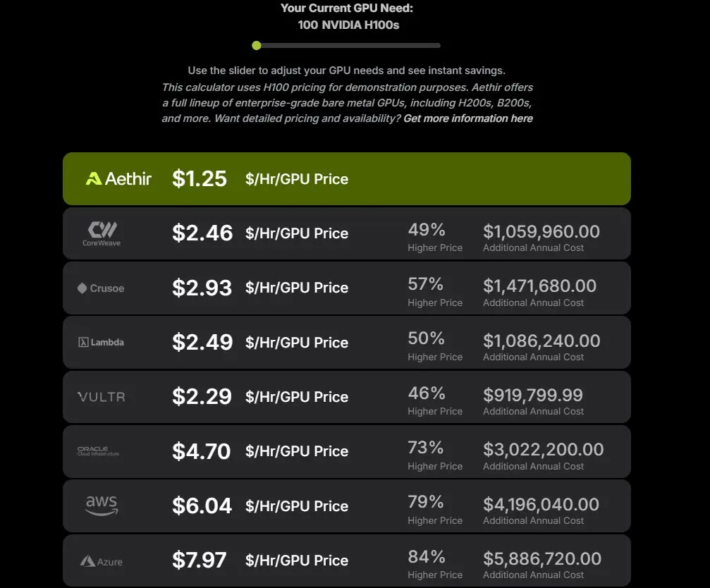The height and width of the screenshot is (588, 710).
Task: Select the highlighted Aethir $1.25 pricing row
Action: 347,179
